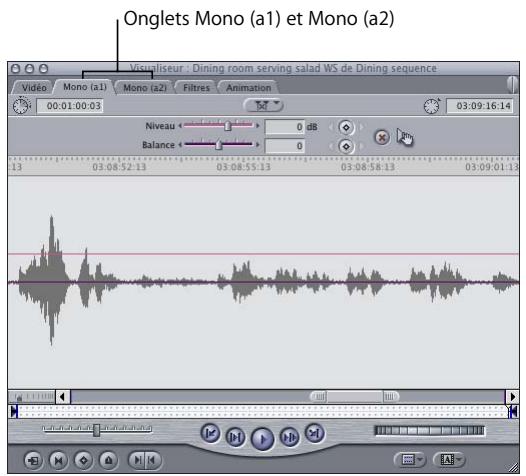526x476 pixels.
Task: Open the Mono (a2) tab
Action: coord(145,88)
